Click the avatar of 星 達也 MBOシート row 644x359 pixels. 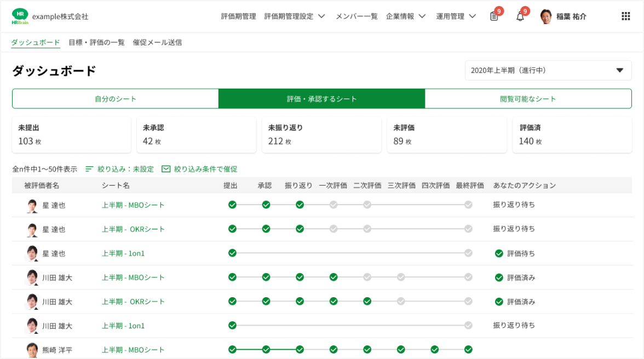coord(32,205)
